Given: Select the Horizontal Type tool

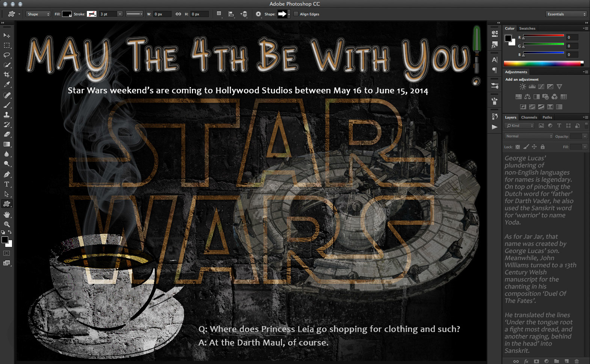Looking at the screenshot, I should click(7, 184).
